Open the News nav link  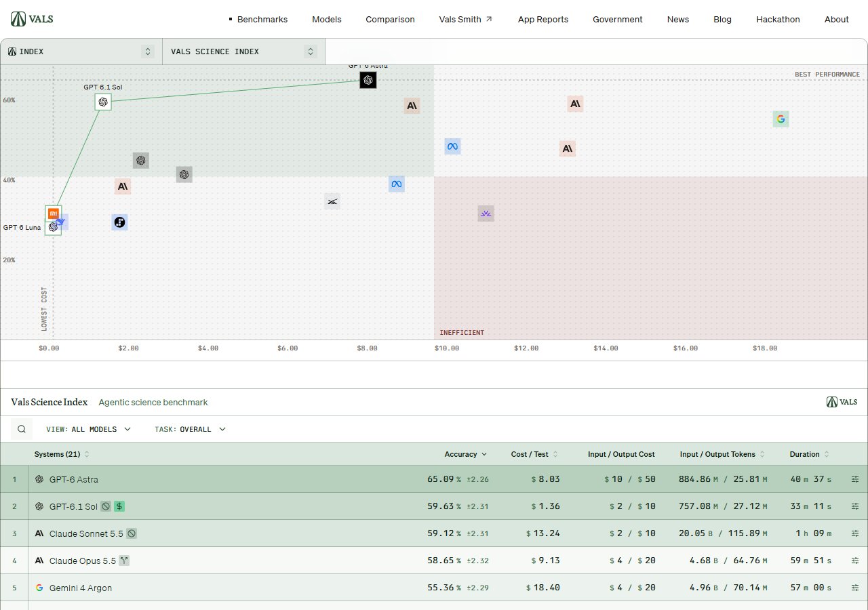678,19
